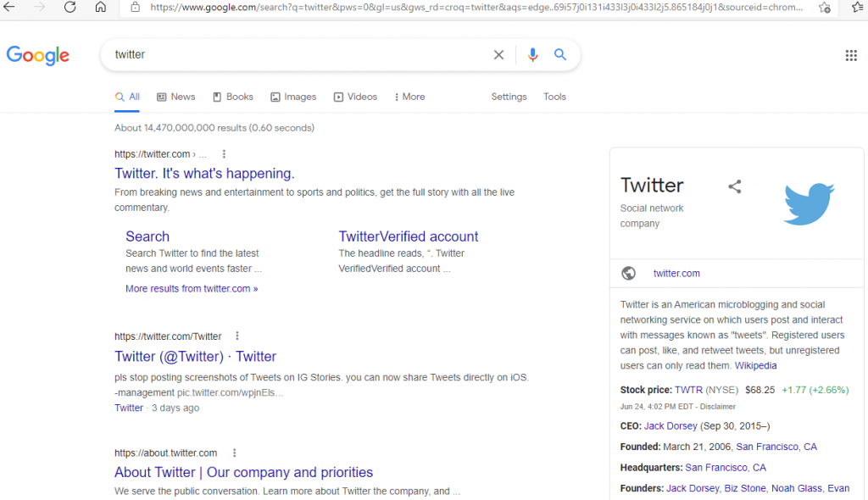Reload the page with the refresh icon
Viewport: 868px width, 500px height.
click(70, 7)
